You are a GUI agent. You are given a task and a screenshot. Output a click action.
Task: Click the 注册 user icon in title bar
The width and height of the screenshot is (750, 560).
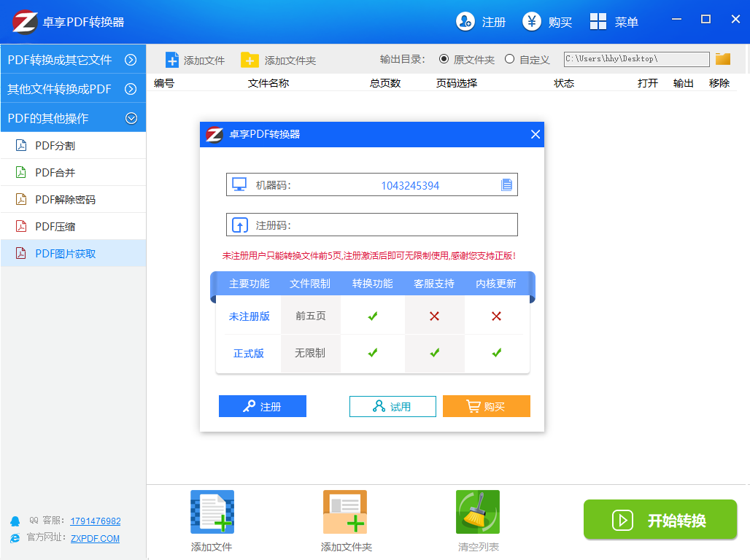pyautogui.click(x=465, y=22)
